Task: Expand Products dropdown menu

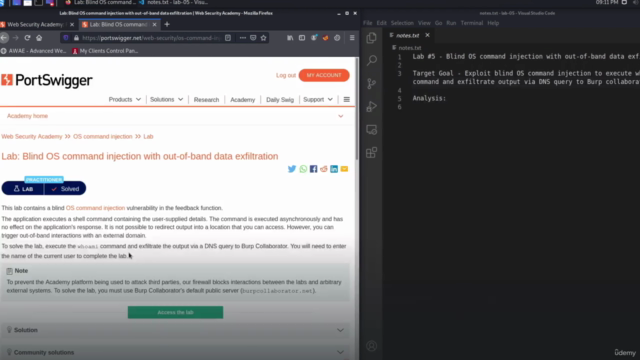Action: click(x=124, y=100)
